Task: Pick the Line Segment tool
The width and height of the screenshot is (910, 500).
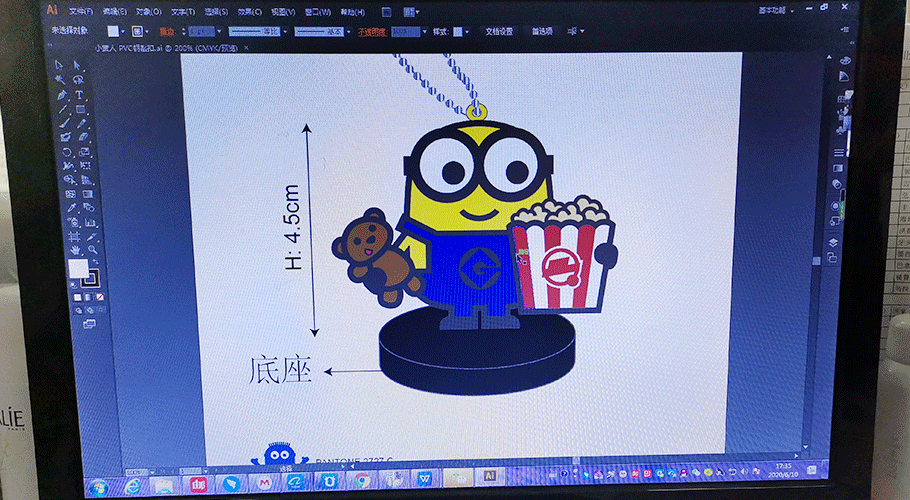Action: pos(63,109)
